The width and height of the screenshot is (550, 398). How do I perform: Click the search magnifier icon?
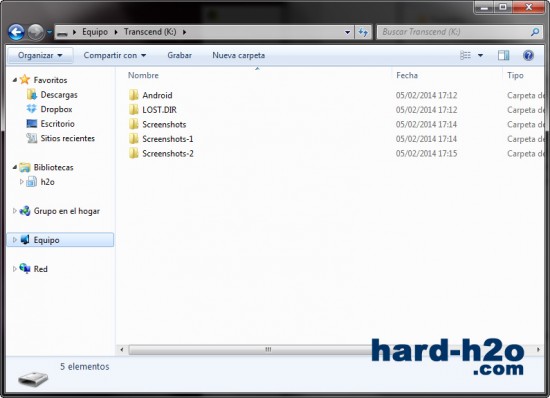[535, 32]
